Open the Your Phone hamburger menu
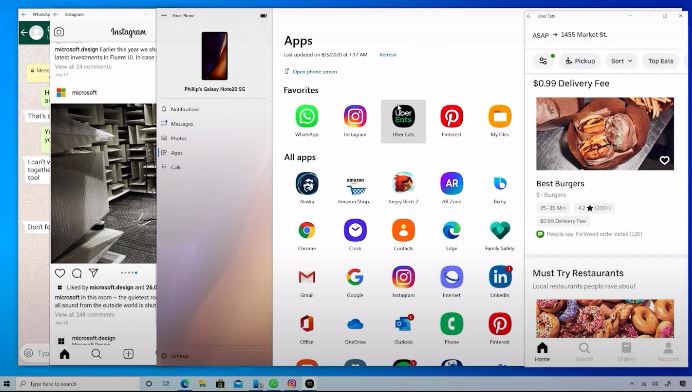The image size is (692, 392). (x=164, y=15)
